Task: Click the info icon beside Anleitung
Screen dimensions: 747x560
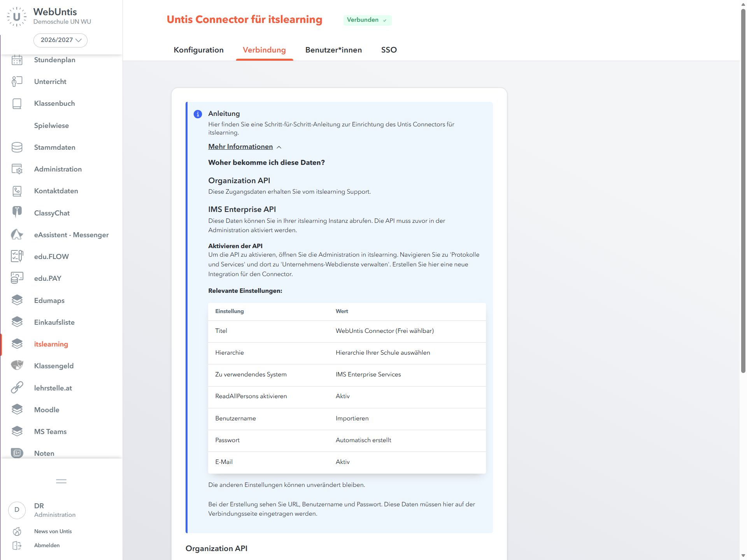Action: [198, 114]
